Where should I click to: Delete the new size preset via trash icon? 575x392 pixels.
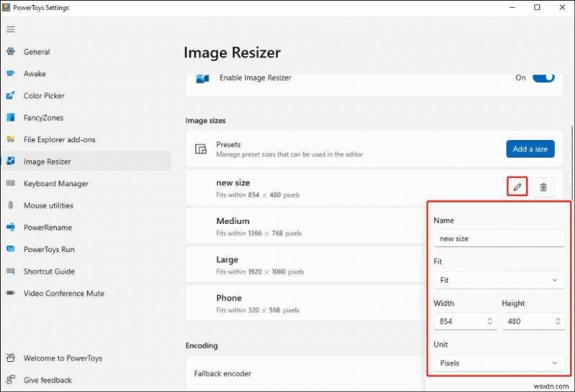[x=543, y=187]
